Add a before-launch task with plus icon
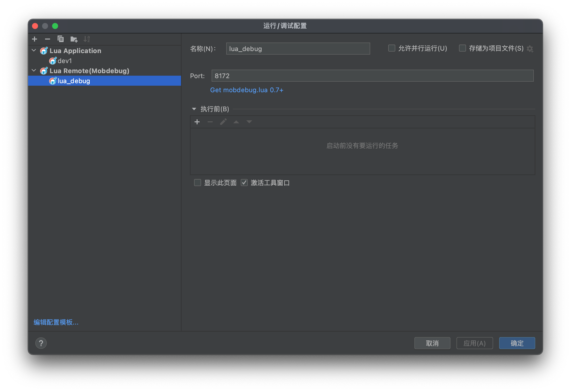Image resolution: width=571 pixels, height=392 pixels. tap(197, 122)
